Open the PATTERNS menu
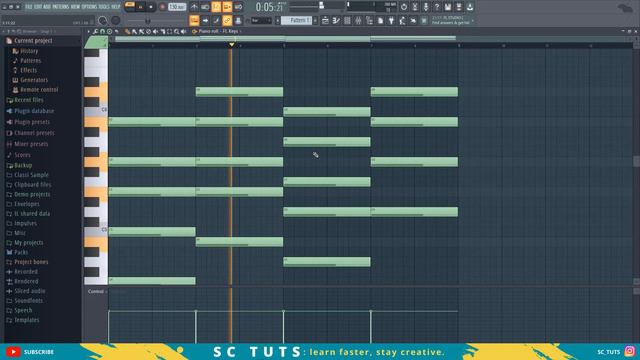The height and width of the screenshot is (360, 640). [x=61, y=7]
